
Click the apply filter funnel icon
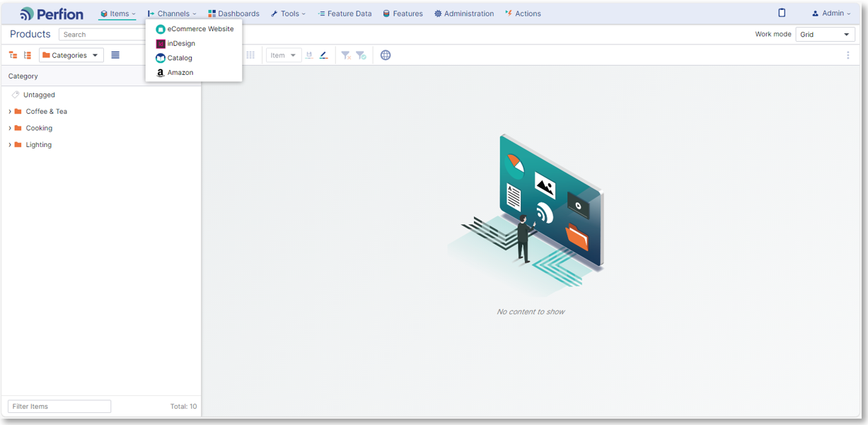click(361, 55)
